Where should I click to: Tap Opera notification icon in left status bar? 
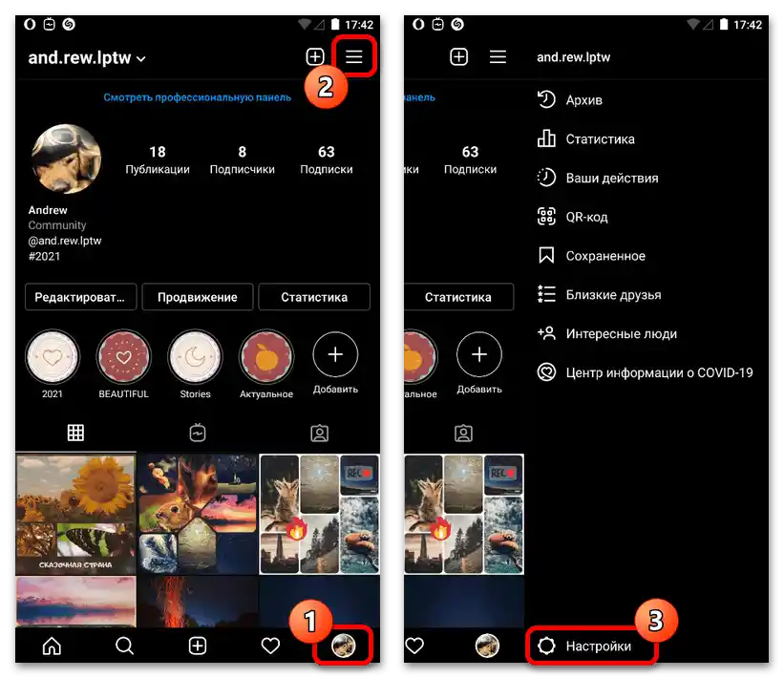click(30, 24)
